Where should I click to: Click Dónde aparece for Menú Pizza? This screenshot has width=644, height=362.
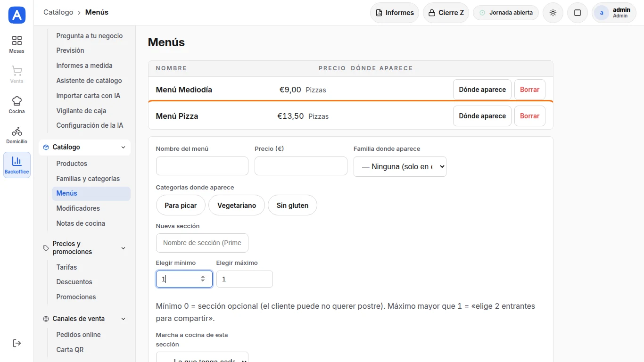pyautogui.click(x=482, y=116)
